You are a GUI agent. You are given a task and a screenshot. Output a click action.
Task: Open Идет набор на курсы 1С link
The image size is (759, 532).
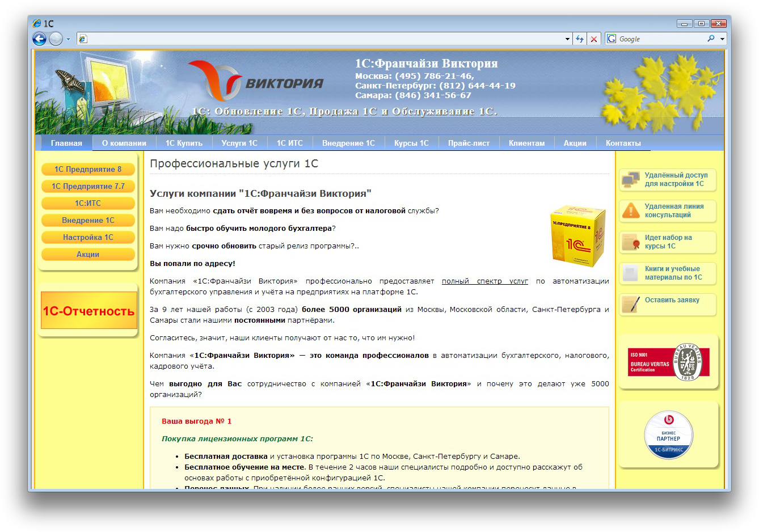(668, 242)
